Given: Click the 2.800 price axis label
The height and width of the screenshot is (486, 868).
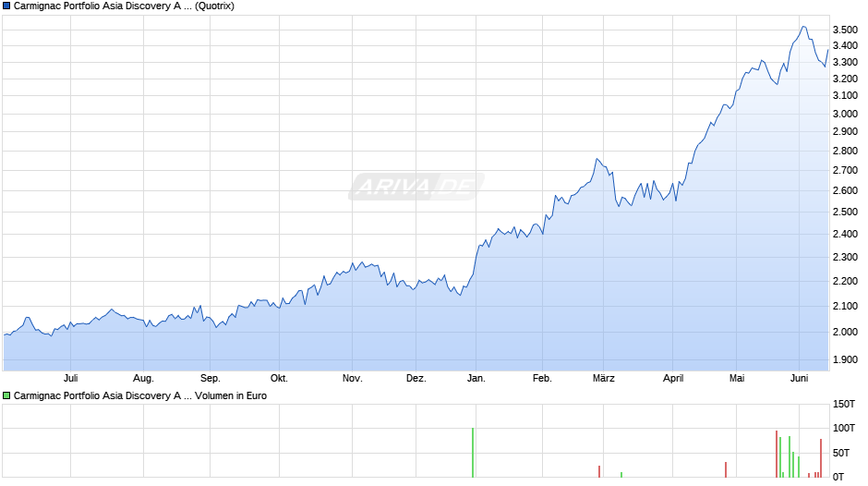Looking at the screenshot, I should [x=845, y=151].
